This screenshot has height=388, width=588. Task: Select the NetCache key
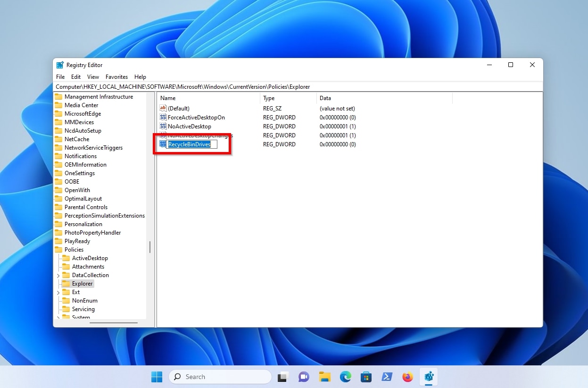click(77, 139)
